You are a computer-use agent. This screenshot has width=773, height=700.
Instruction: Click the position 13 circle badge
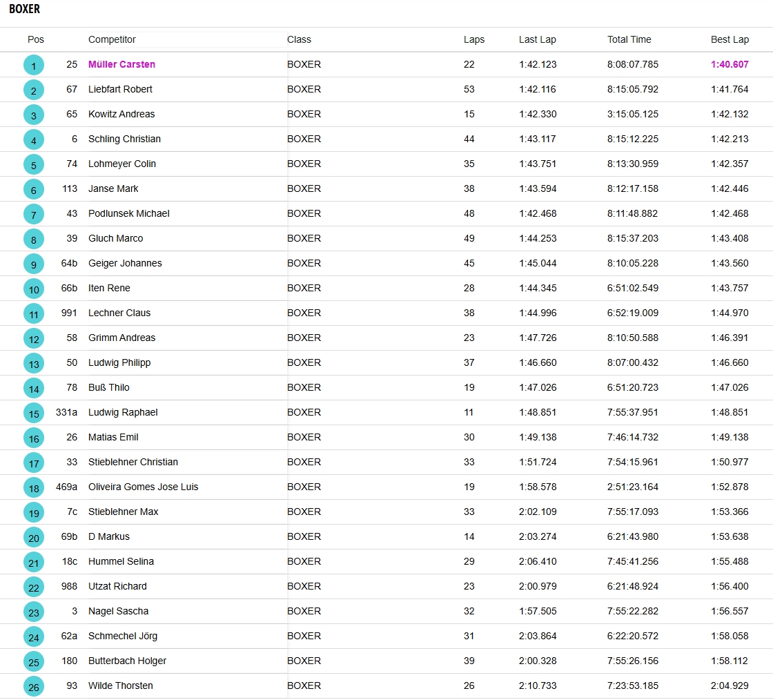click(x=33, y=363)
